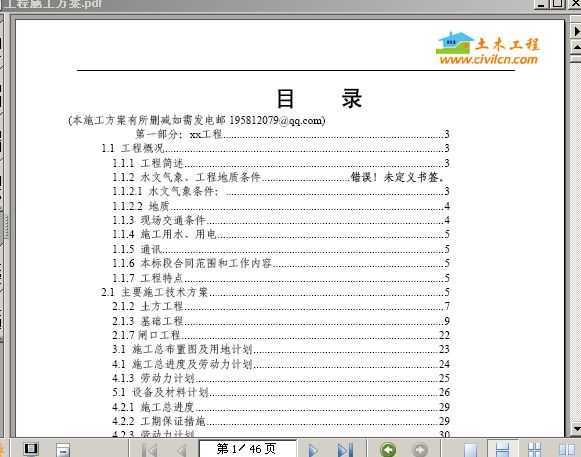
Task: Switch to continuous page layout
Action: 502,450
